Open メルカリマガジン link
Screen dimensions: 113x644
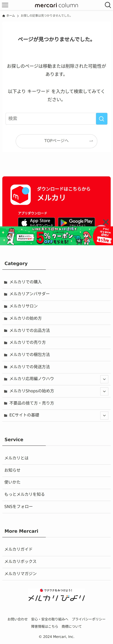pos(20,573)
